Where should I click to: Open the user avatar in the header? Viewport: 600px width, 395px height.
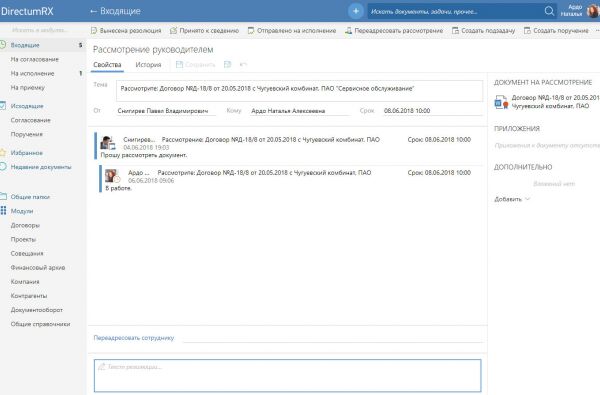pyautogui.click(x=593, y=11)
